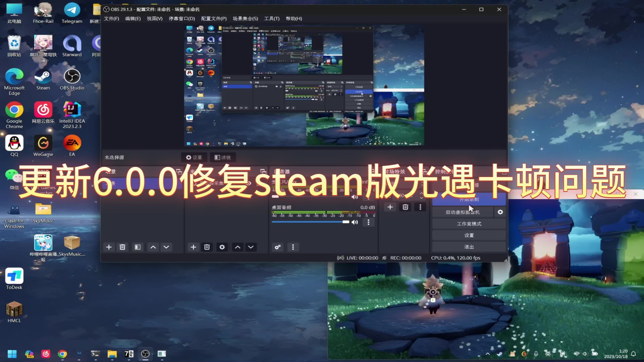The height and width of the screenshot is (362, 644).
Task: Open HMCL Minecraft launcher icon
Action: [14, 312]
